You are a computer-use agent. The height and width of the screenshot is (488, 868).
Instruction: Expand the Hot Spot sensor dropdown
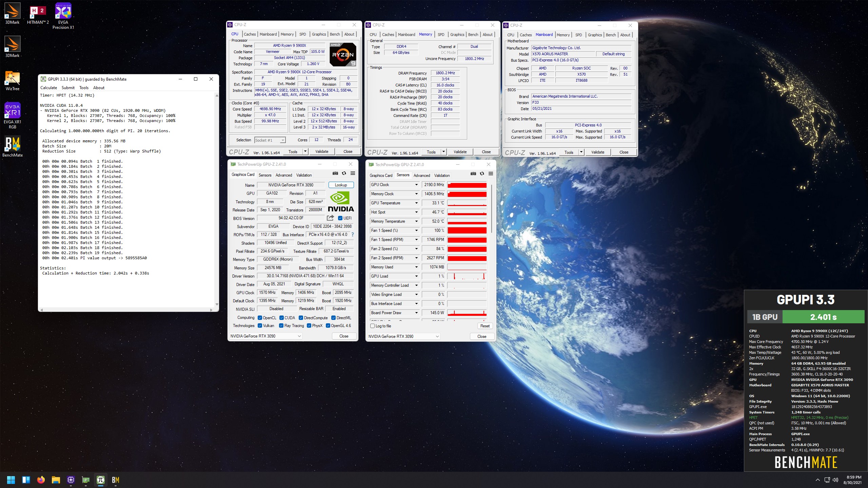(x=416, y=212)
